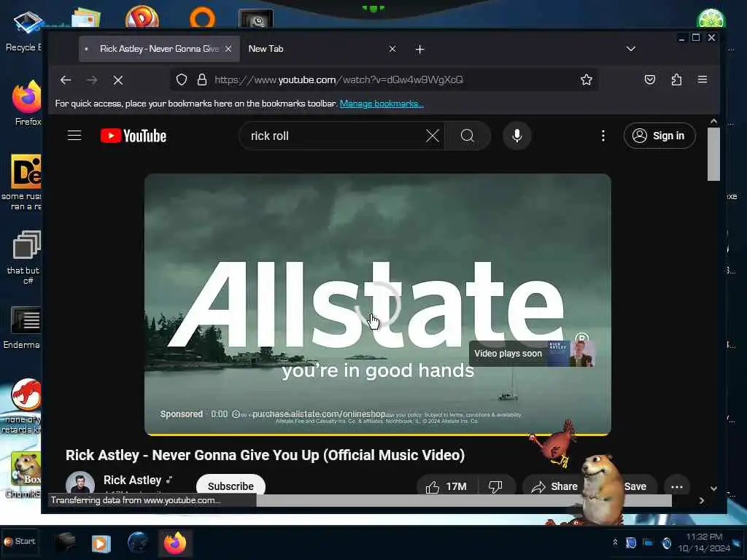Stop loading with the X button
This screenshot has height=560, width=747.
(118, 80)
